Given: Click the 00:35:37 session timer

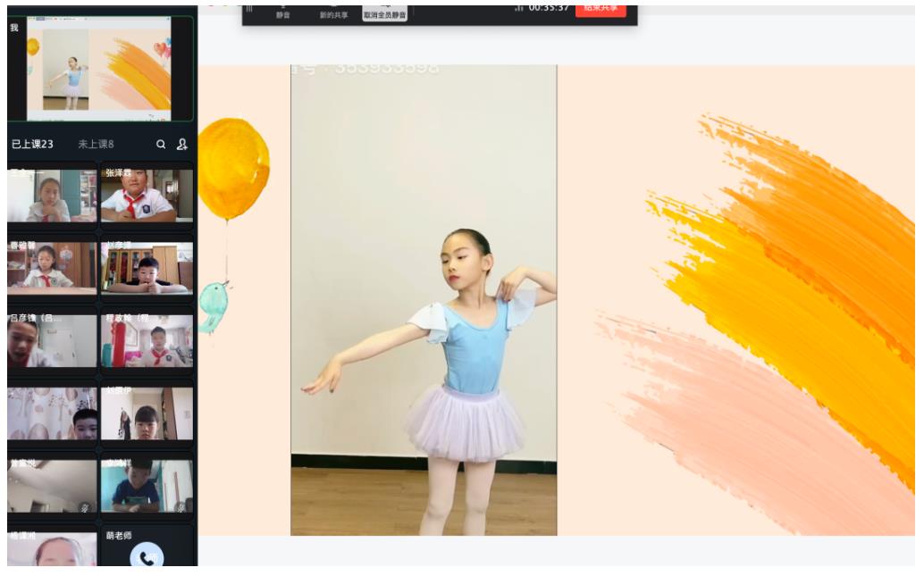Looking at the screenshot, I should click(x=549, y=8).
